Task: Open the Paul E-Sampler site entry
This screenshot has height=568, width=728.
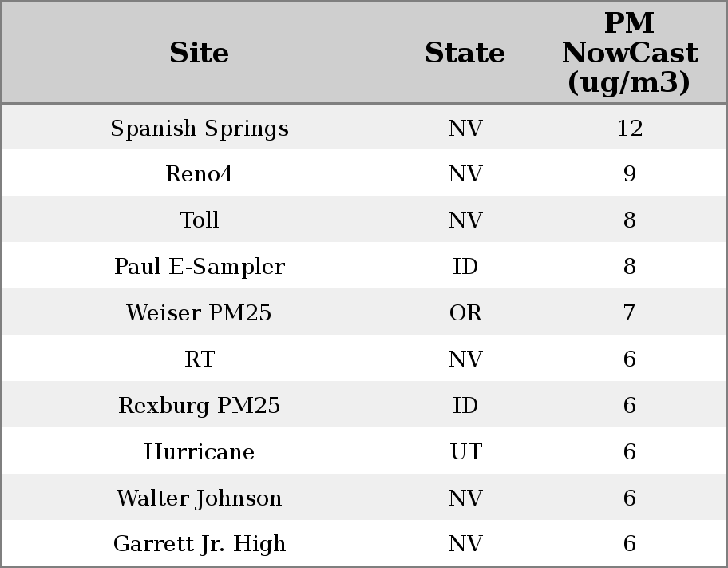Action: (199, 267)
